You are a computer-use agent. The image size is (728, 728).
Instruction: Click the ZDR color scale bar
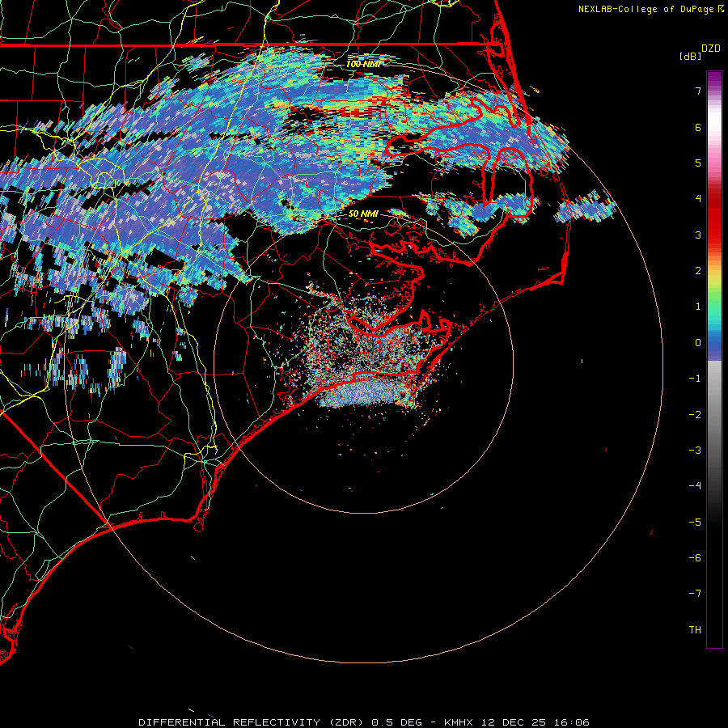tap(714, 359)
